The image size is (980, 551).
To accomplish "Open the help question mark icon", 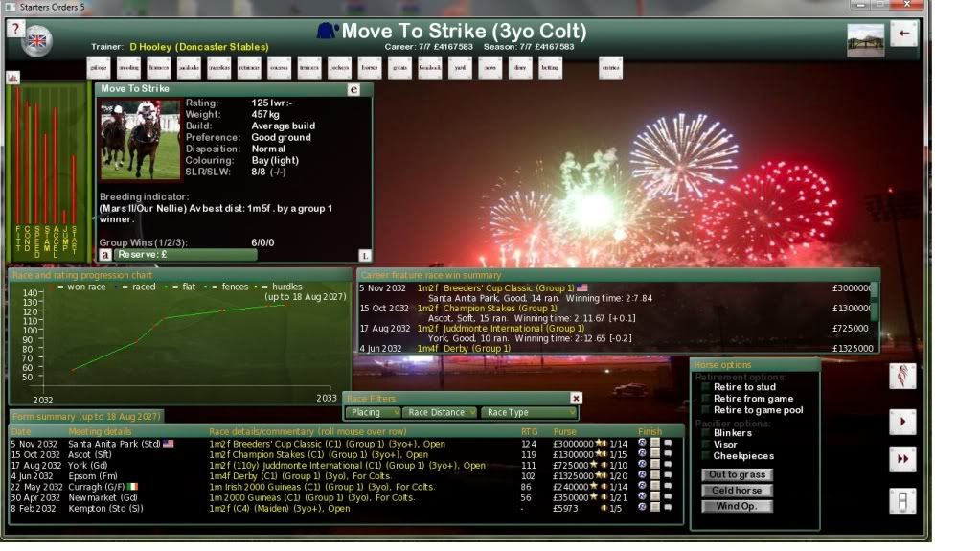I will click(15, 29).
